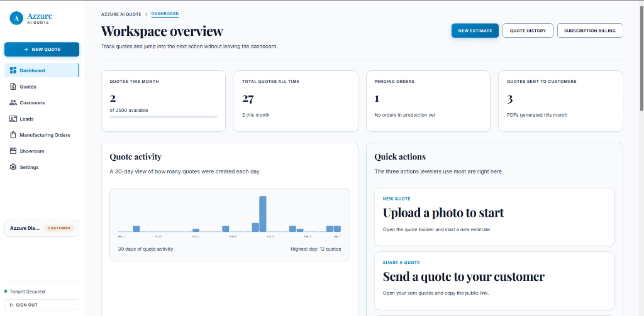644x316 pixels.
Task: Select the TOTAL QUOTES ALL TIME card
Action: (296, 101)
